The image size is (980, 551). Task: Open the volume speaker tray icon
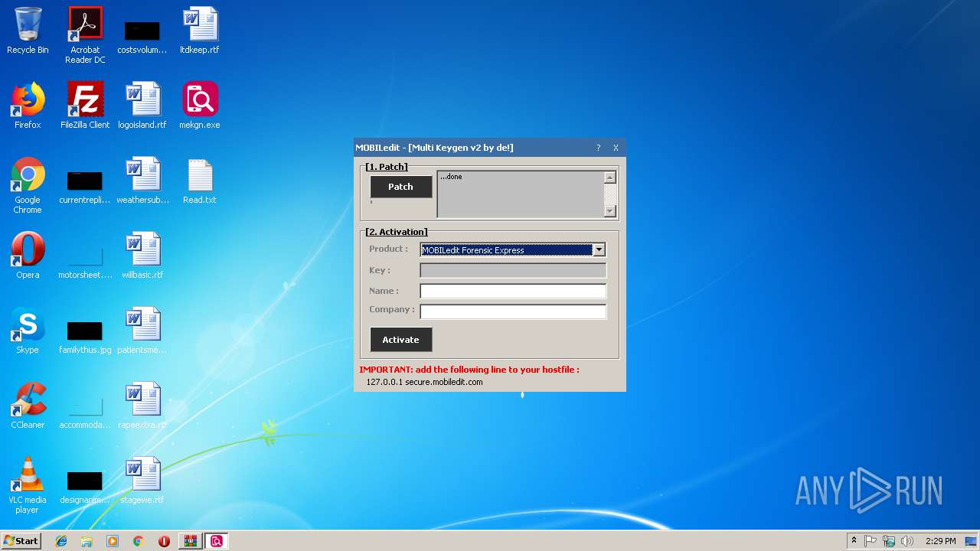907,541
